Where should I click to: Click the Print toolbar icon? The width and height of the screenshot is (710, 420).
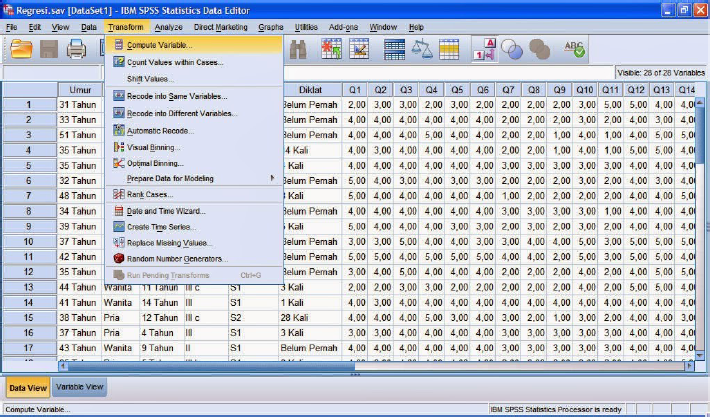pos(74,49)
